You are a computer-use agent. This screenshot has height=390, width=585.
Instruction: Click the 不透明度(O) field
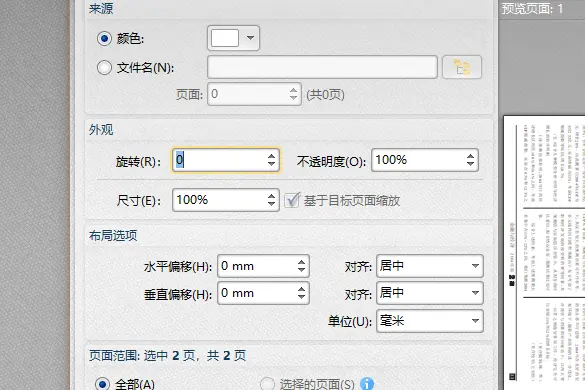(425, 160)
